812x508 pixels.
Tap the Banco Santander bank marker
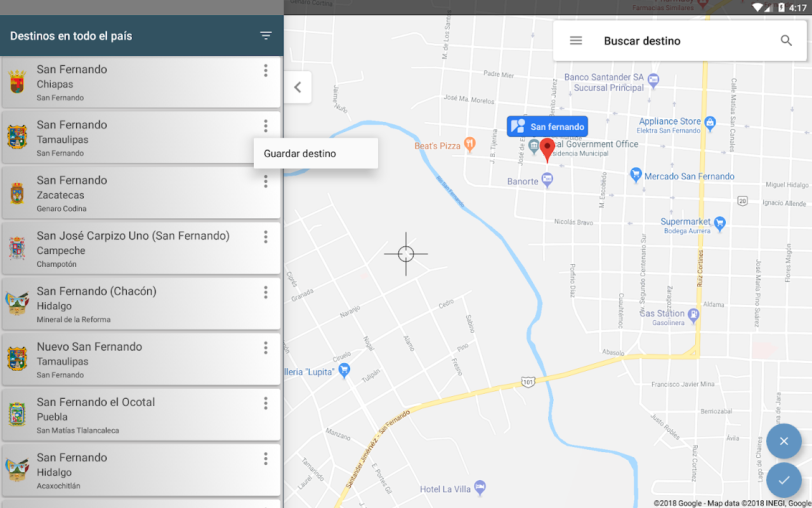click(x=654, y=81)
